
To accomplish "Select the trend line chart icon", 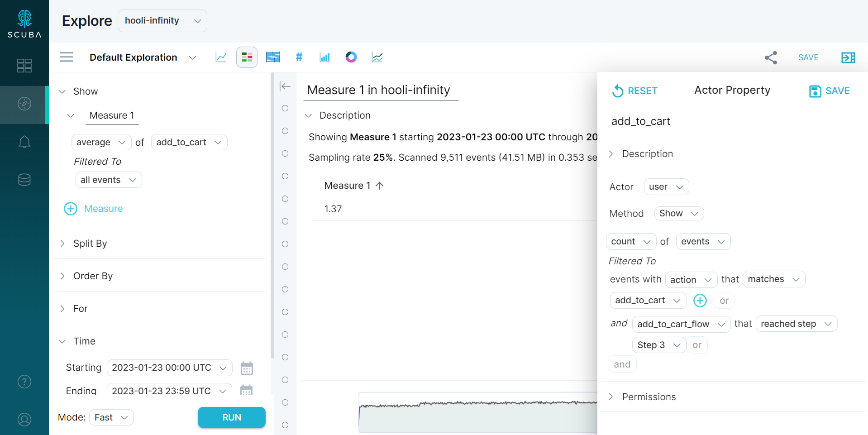I will tap(377, 57).
